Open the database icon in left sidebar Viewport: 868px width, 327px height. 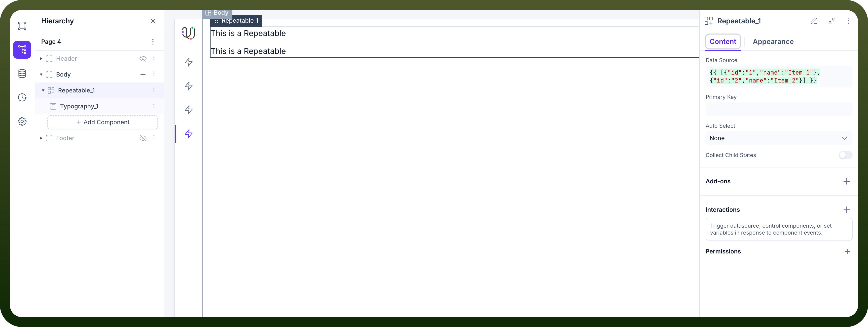pos(22,74)
